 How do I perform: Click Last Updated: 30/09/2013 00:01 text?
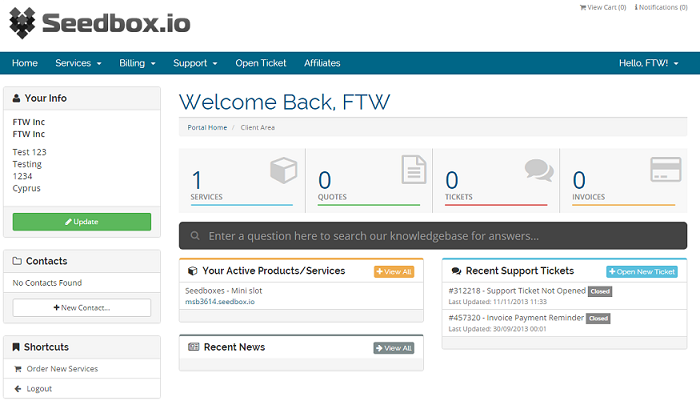[x=497, y=329]
